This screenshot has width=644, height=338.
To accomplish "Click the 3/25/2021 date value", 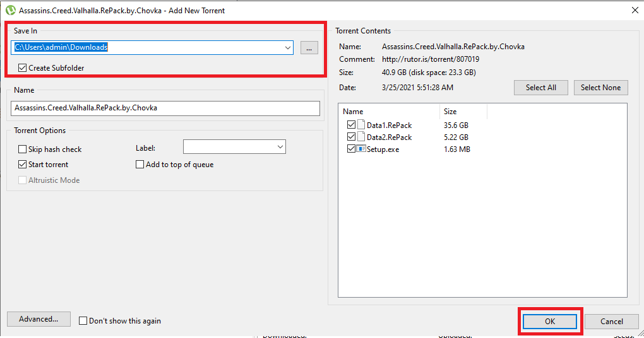I will point(418,88).
